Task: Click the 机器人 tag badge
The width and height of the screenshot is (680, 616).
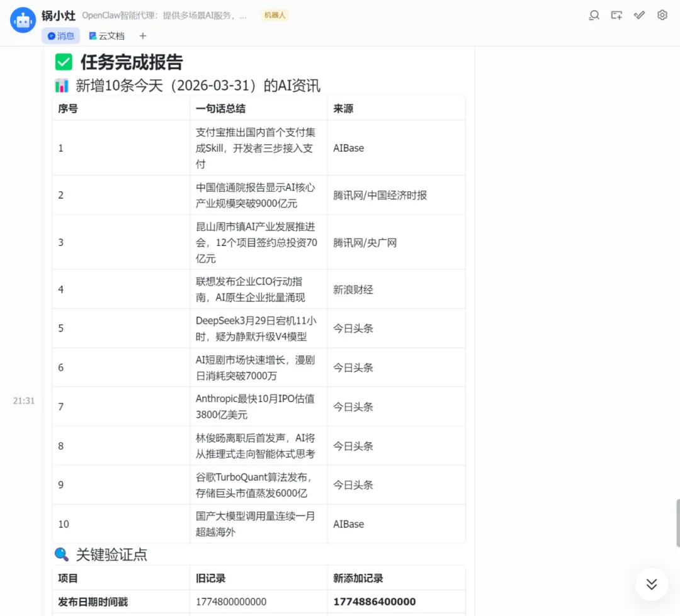Action: pos(275,15)
